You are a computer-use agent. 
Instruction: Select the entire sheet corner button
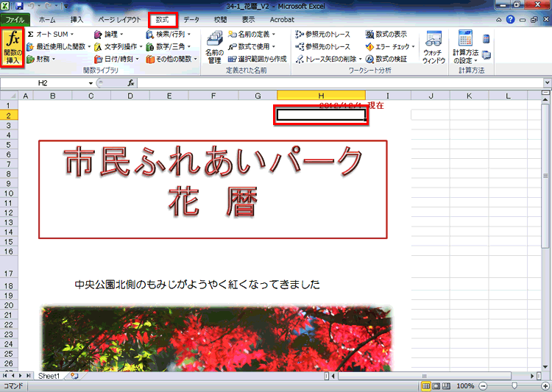(9, 96)
